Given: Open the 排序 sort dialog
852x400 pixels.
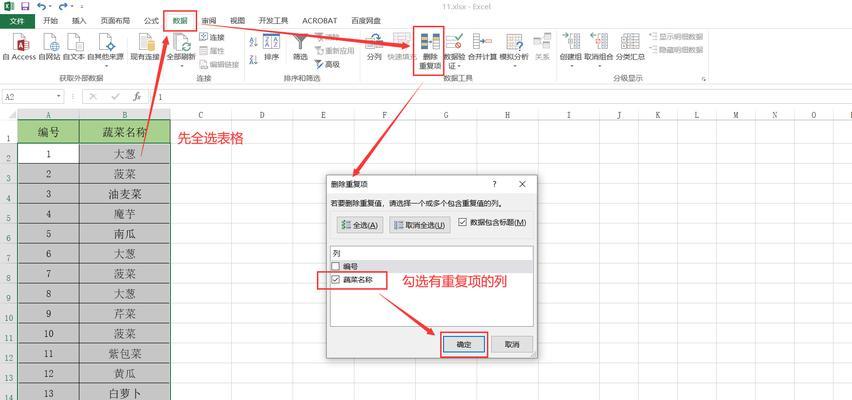Looking at the screenshot, I should (271, 47).
